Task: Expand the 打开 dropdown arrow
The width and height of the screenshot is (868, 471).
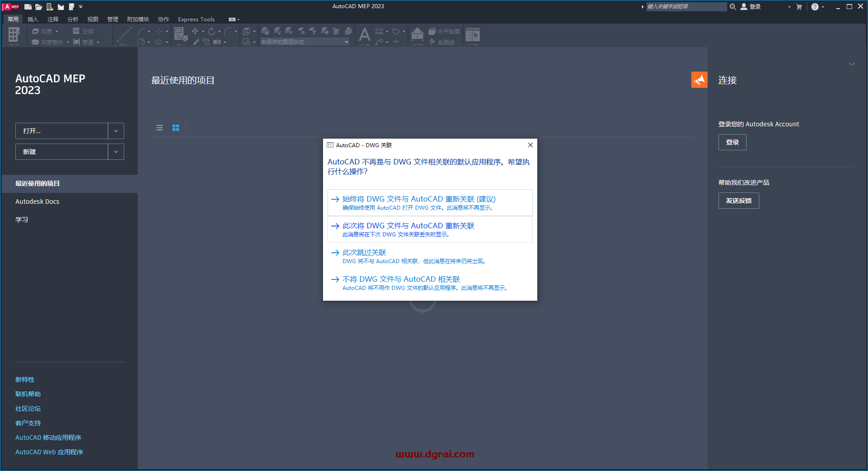Action: [x=116, y=131]
